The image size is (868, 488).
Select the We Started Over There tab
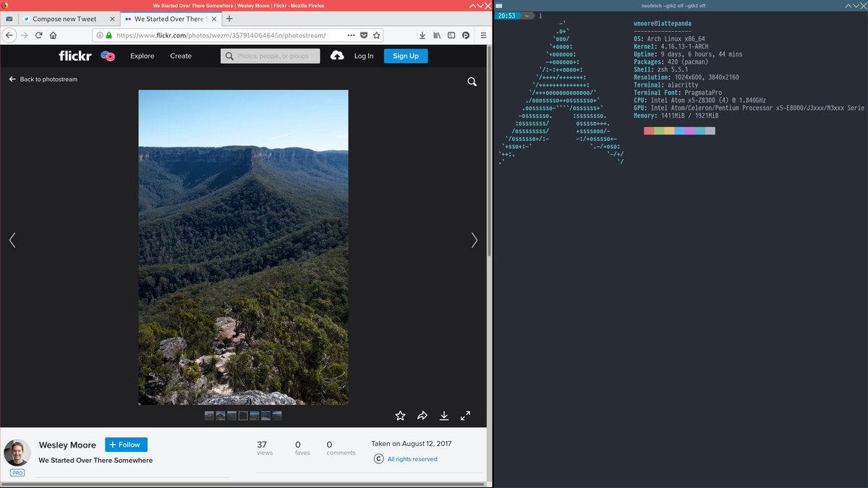pyautogui.click(x=171, y=19)
